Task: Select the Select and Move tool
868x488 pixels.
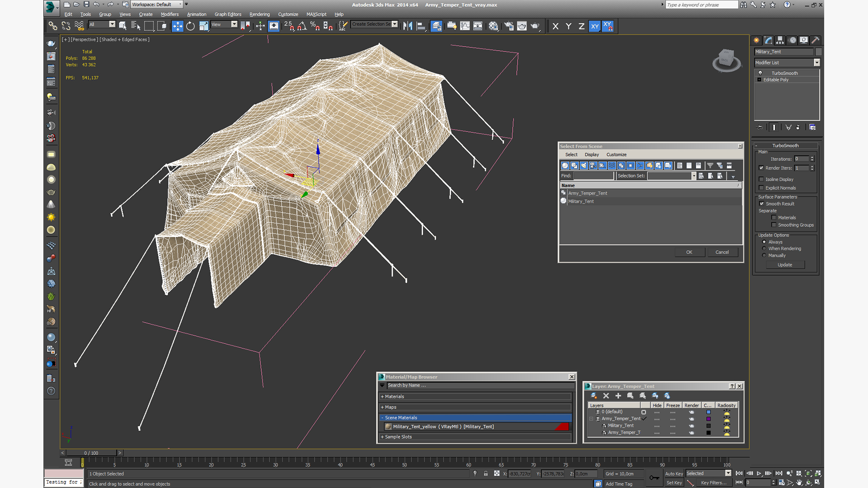Action: (178, 26)
